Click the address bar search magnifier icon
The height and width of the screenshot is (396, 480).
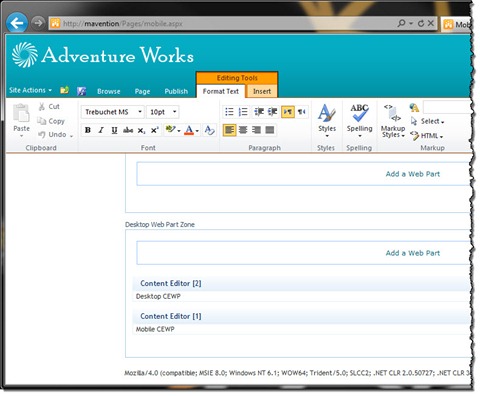pyautogui.click(x=402, y=23)
